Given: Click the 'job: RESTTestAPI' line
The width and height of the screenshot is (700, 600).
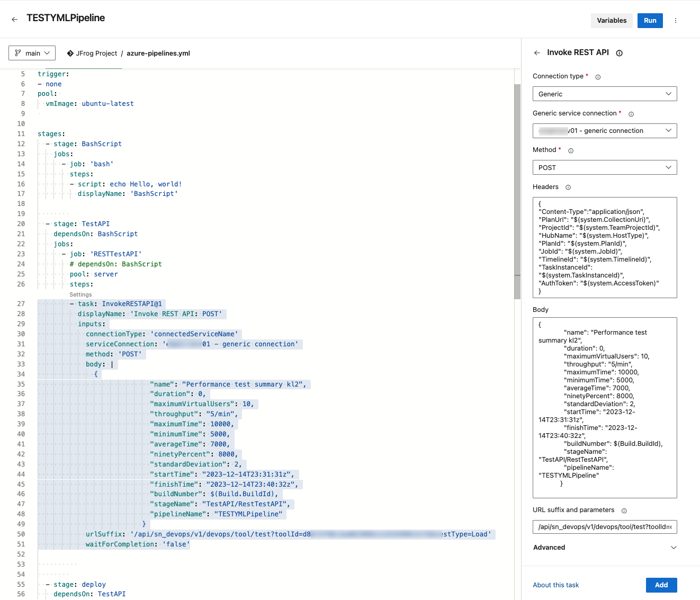Looking at the screenshot, I should coord(102,254).
